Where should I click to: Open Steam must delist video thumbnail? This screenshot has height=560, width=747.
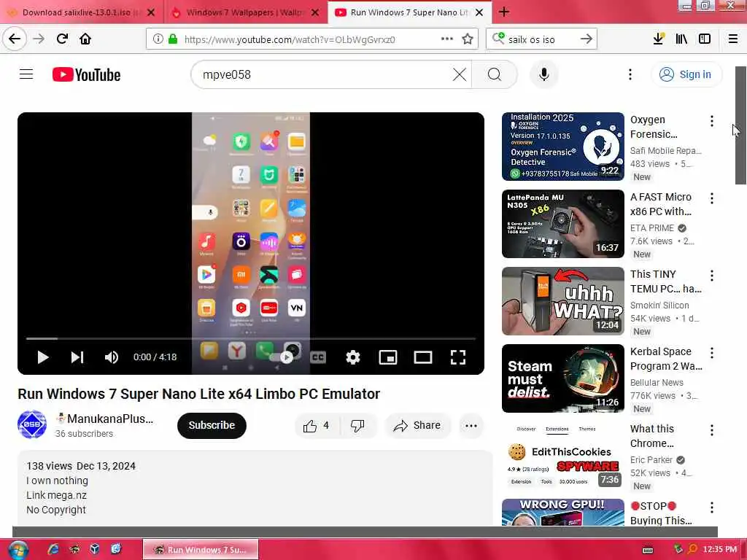coord(562,378)
